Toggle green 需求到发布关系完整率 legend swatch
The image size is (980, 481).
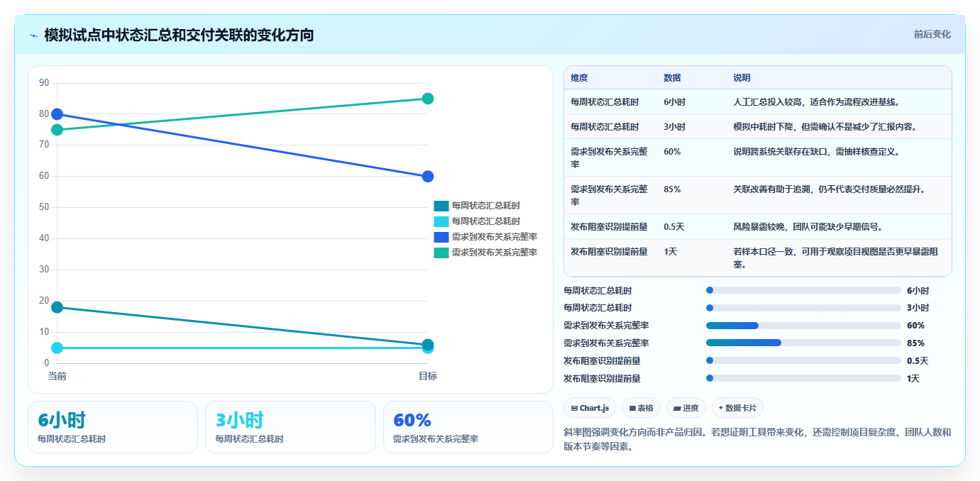pyautogui.click(x=441, y=253)
